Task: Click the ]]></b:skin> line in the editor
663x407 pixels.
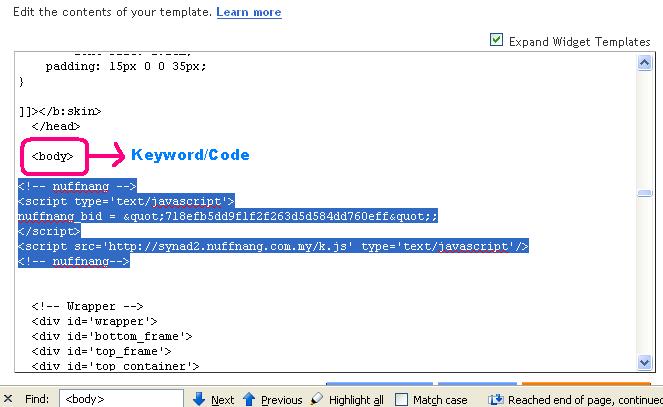Action: click(x=60, y=111)
